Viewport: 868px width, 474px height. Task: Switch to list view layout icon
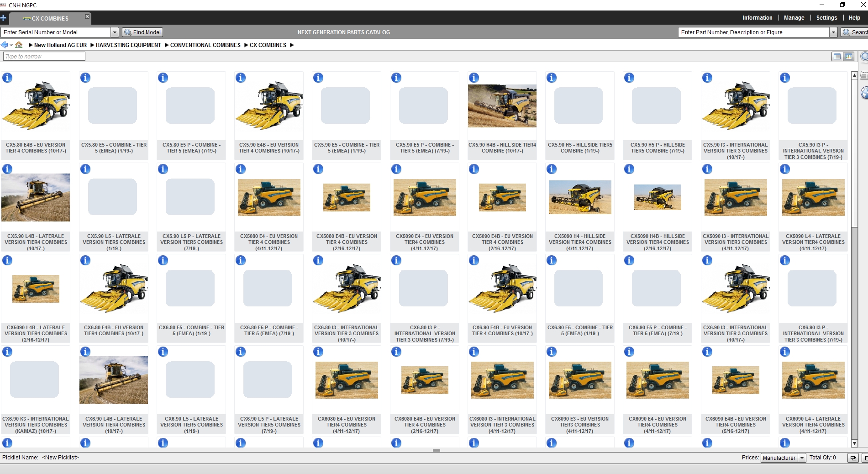[837, 57]
